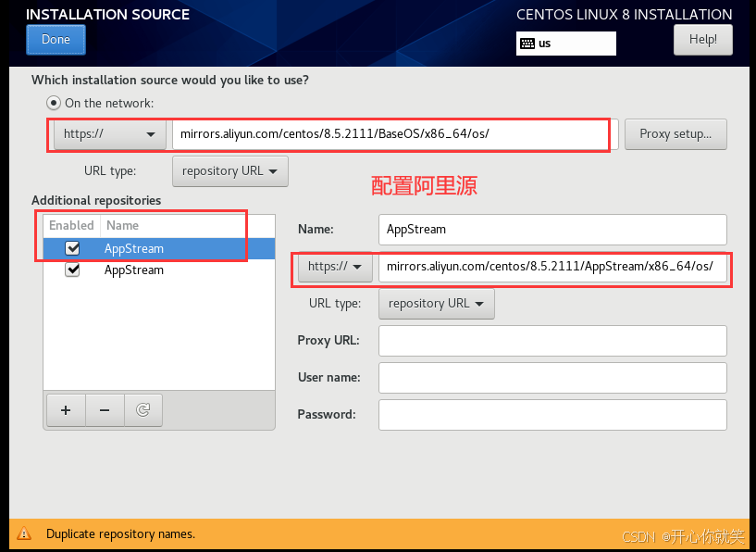Click the revert repository changes icon
Image resolution: width=756 pixels, height=552 pixels.
[x=143, y=410]
